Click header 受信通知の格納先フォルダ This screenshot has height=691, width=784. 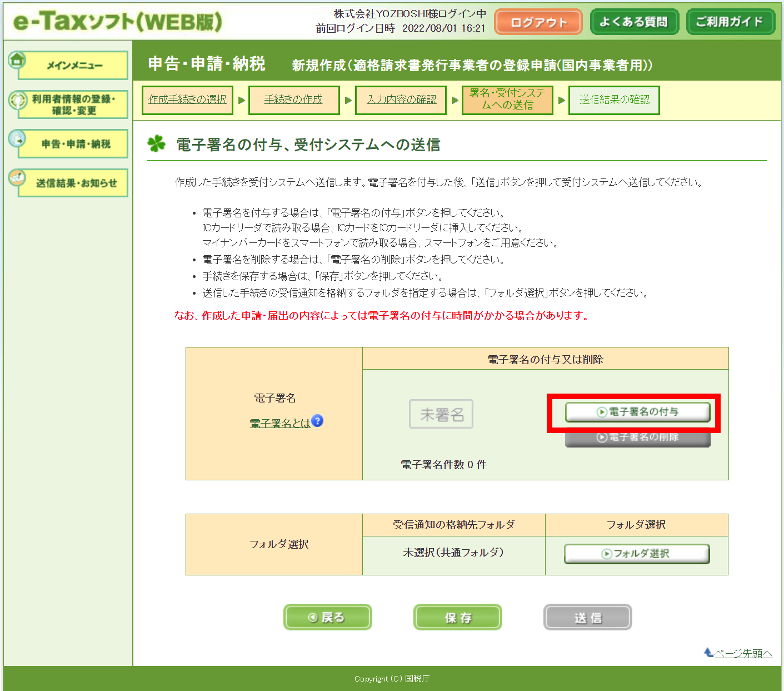coord(453,525)
